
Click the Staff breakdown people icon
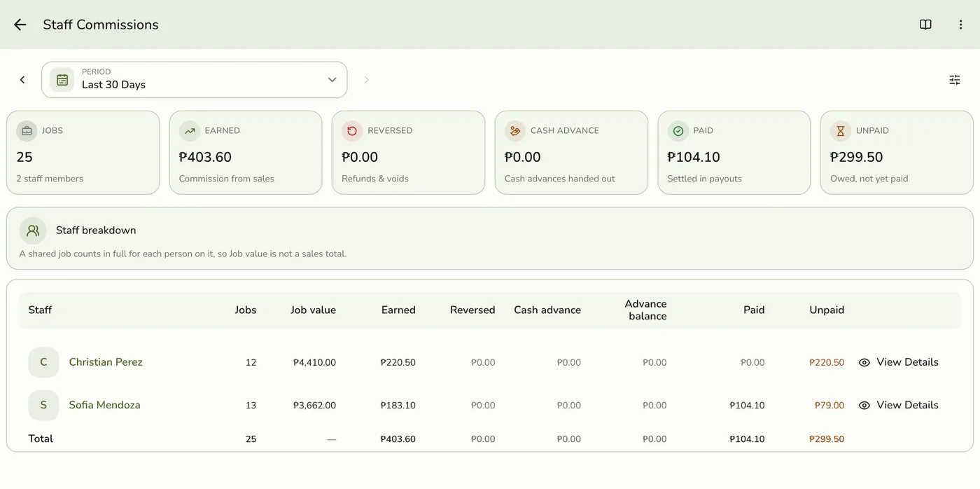(33, 230)
